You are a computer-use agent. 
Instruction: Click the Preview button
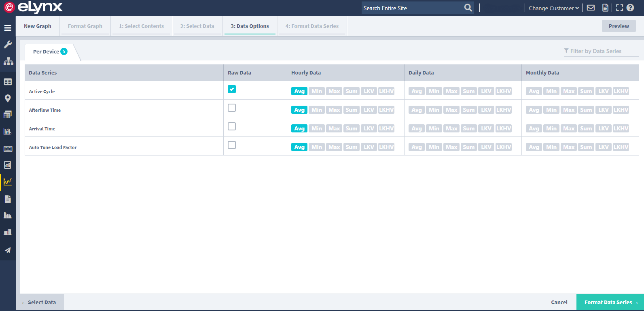point(619,26)
